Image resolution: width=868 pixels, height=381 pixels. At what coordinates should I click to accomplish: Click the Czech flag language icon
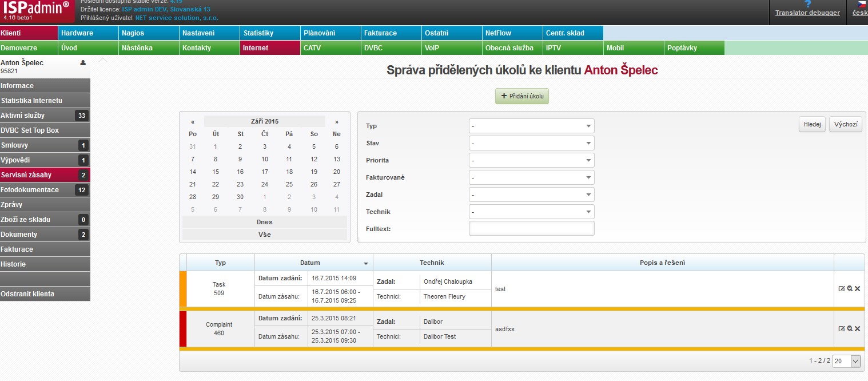[x=862, y=4]
